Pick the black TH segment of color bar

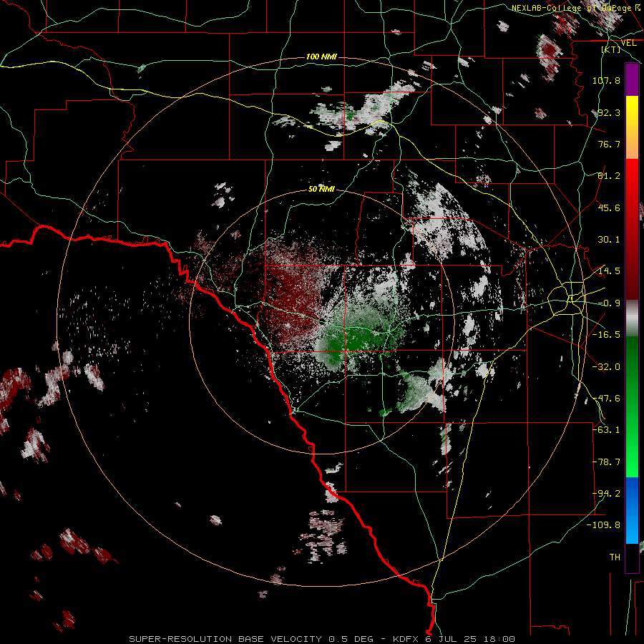pyautogui.click(x=632, y=557)
